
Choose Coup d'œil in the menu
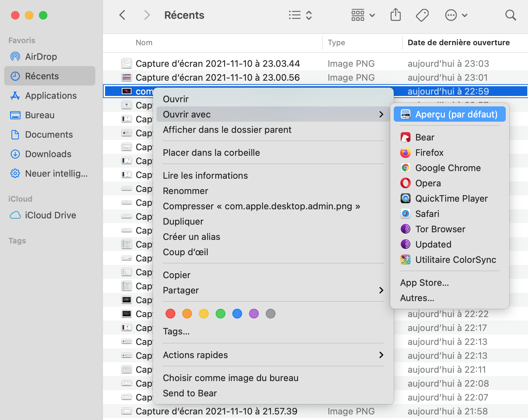tap(273, 252)
